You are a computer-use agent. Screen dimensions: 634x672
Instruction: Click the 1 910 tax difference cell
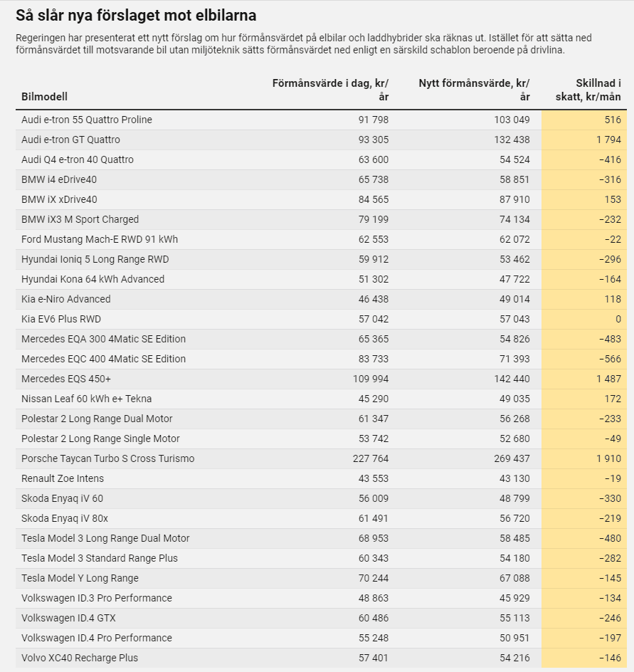tap(584, 458)
